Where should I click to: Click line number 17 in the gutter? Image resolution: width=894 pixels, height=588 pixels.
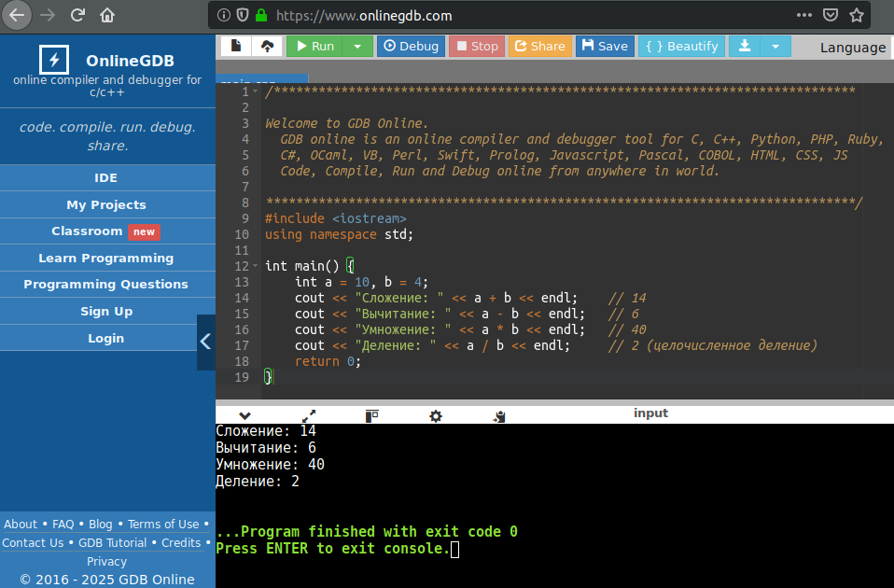(x=242, y=345)
